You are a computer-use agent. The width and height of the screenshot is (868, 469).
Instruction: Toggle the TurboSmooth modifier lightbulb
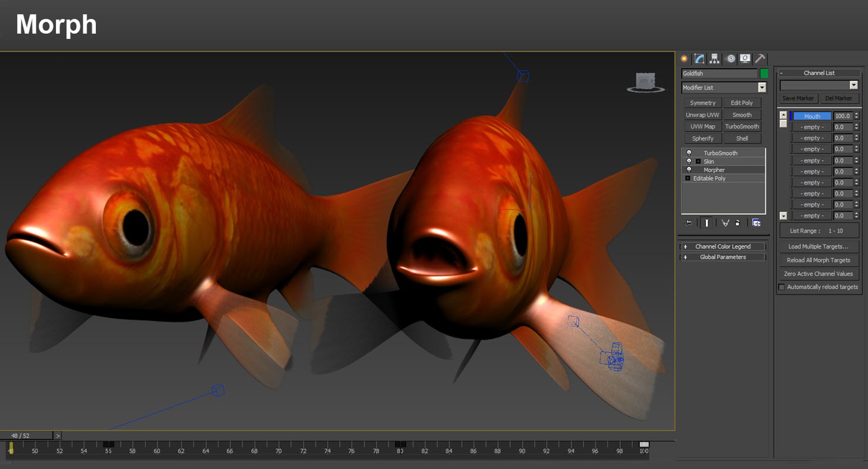tap(689, 153)
